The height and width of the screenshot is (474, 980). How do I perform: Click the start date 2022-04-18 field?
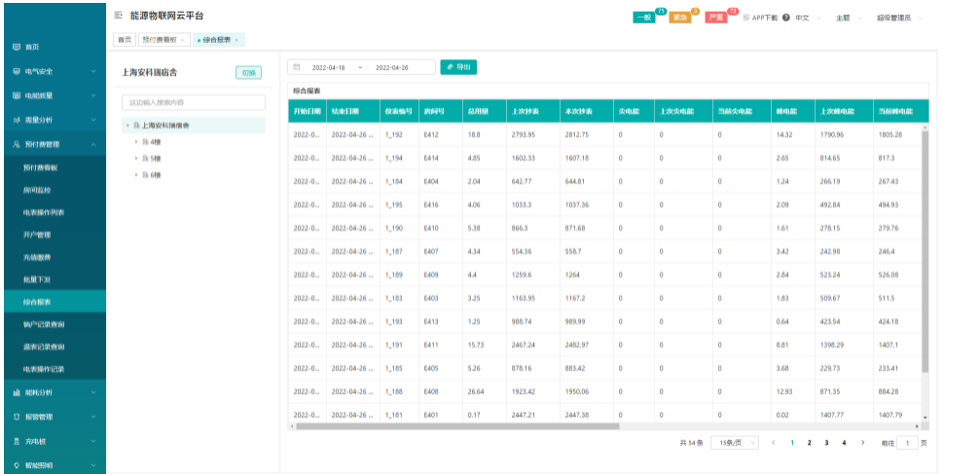[x=329, y=67]
